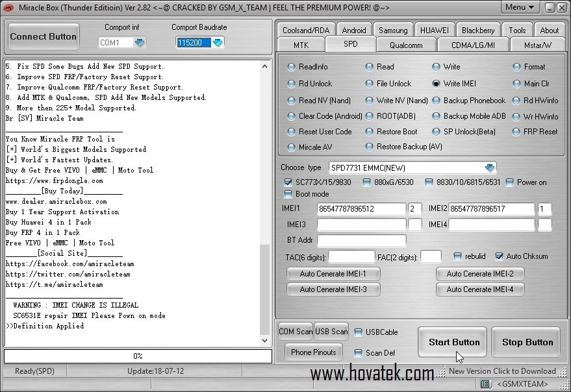Open the About tab
This screenshot has height=392, width=571.
pos(549,31)
